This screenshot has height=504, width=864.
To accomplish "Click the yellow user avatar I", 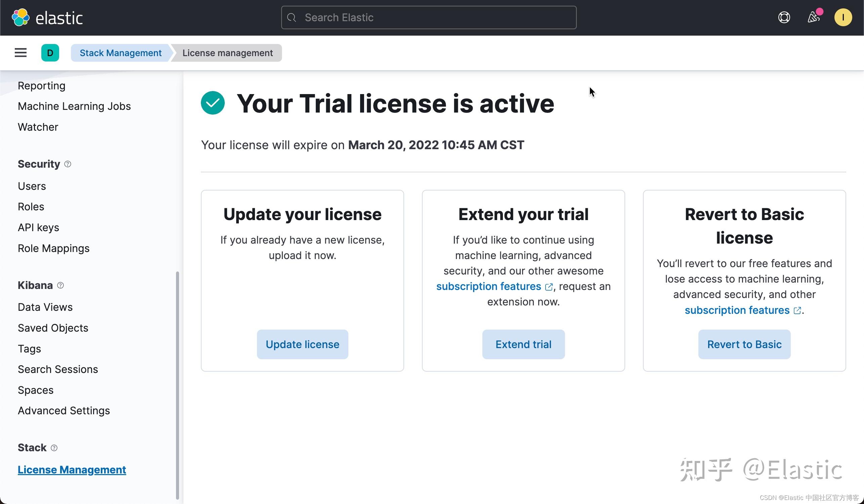I will tap(843, 17).
